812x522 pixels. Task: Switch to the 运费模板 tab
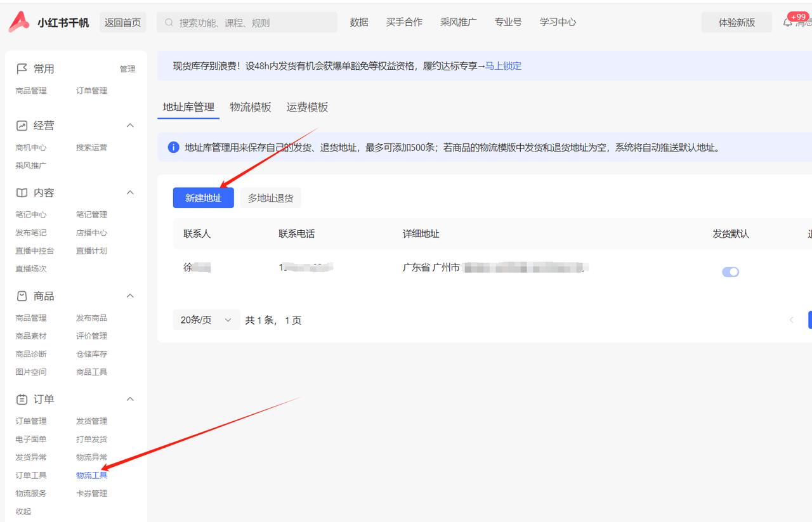[306, 107]
